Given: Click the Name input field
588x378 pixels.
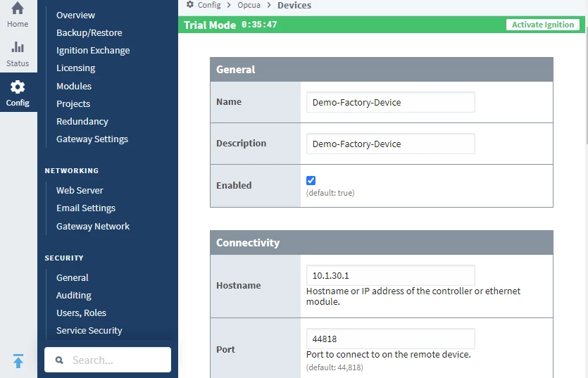Looking at the screenshot, I should [390, 102].
